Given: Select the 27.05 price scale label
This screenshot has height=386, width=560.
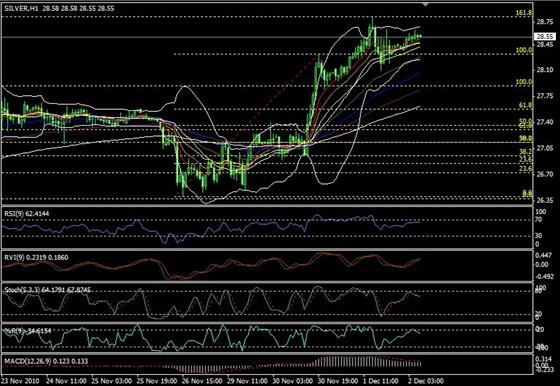Looking at the screenshot, I should pyautogui.click(x=544, y=148).
